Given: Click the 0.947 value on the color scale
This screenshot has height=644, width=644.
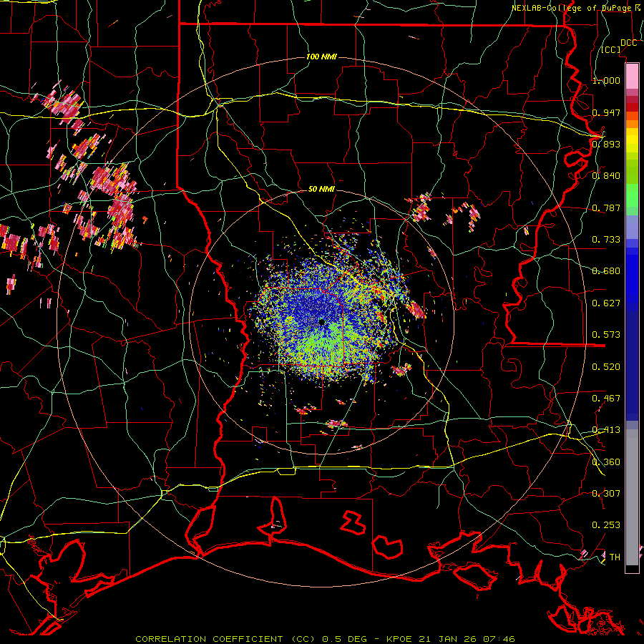Looking at the screenshot, I should [x=606, y=112].
